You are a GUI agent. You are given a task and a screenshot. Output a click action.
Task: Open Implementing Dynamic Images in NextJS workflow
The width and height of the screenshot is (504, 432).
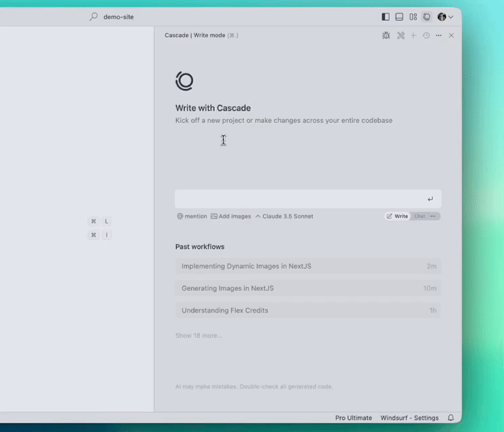click(x=308, y=266)
